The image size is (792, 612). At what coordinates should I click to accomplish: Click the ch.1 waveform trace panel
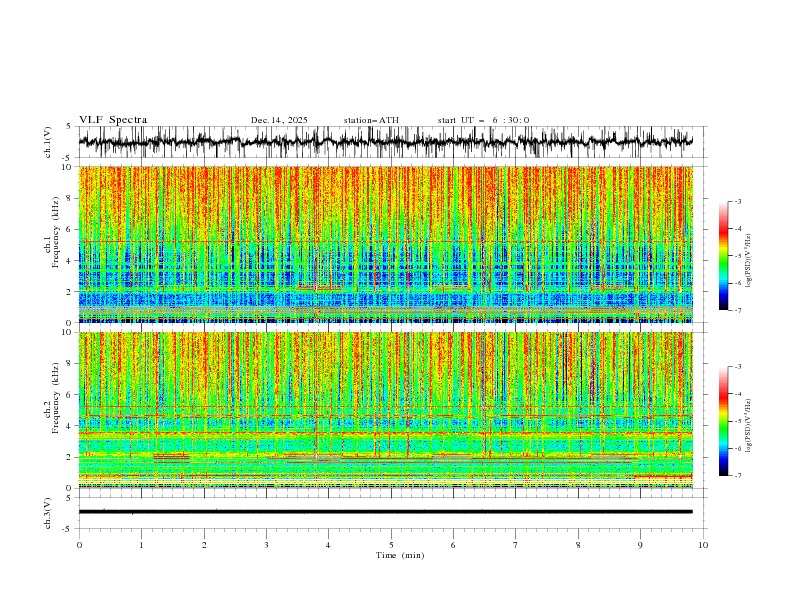click(x=392, y=142)
